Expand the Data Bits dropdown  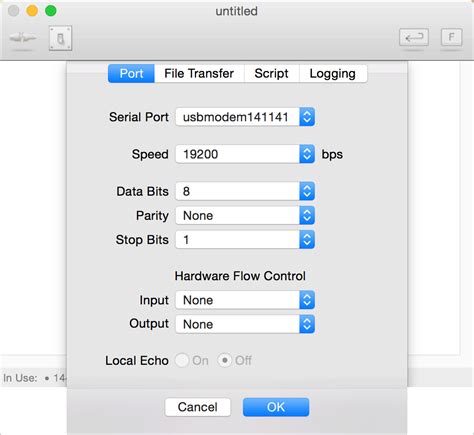point(245,191)
